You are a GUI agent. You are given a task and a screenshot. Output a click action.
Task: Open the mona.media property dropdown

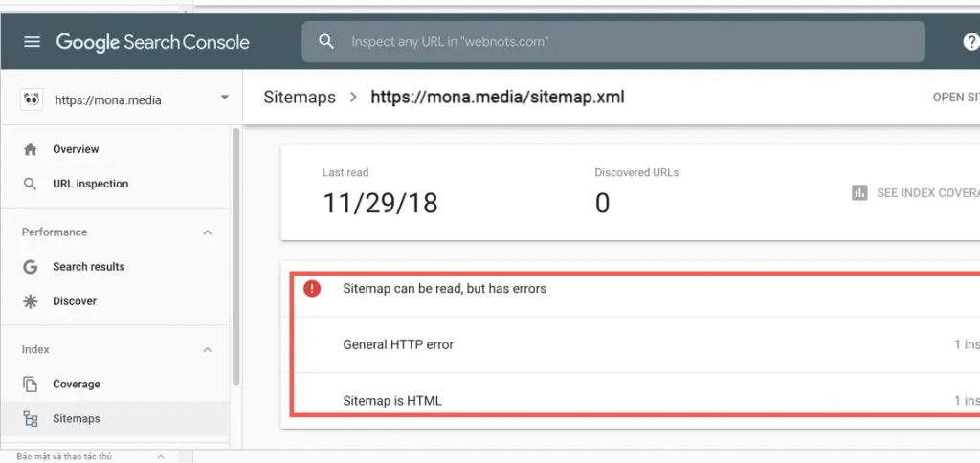point(224,98)
